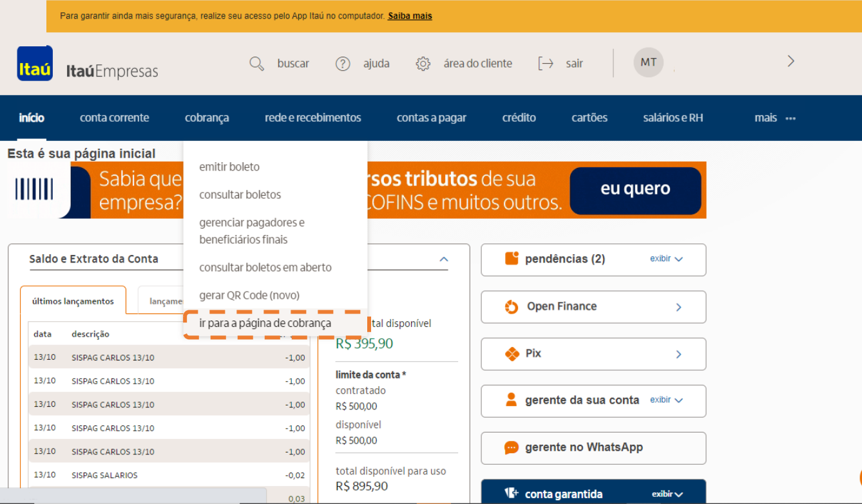Viewport: 862px width, 504px height.
Task: Click the ajuda link
Action: tap(376, 64)
